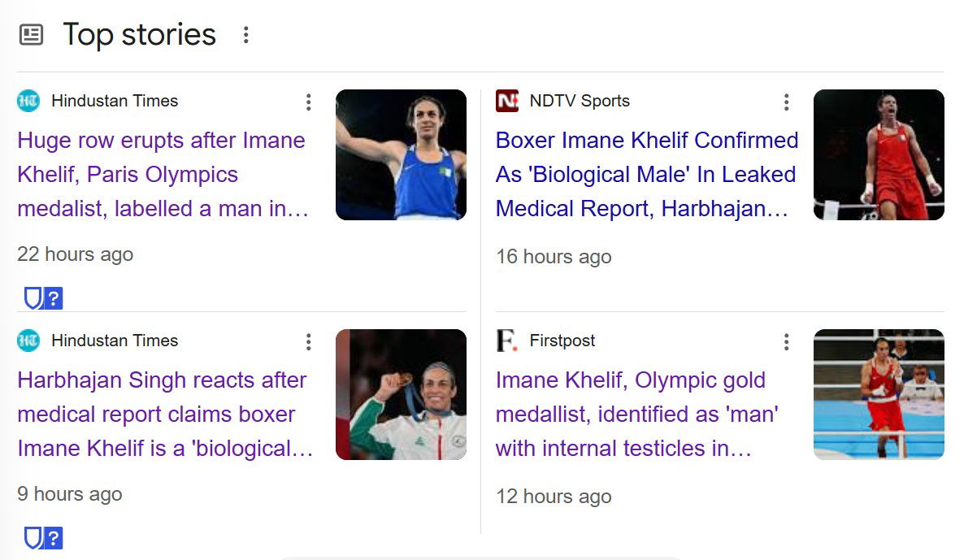Open the 'Harbhajan Singh reacts' headline
The image size is (964, 560).
(163, 414)
